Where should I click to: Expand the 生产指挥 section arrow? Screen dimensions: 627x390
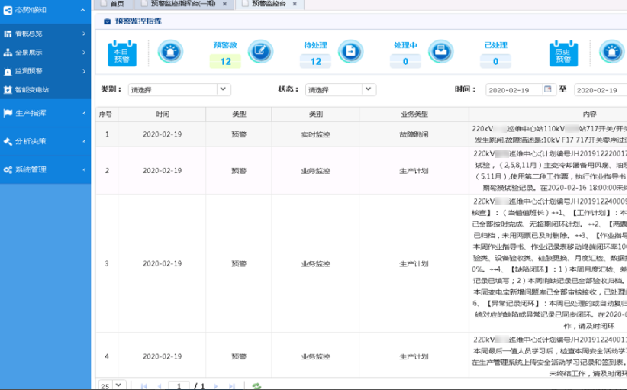(x=84, y=113)
